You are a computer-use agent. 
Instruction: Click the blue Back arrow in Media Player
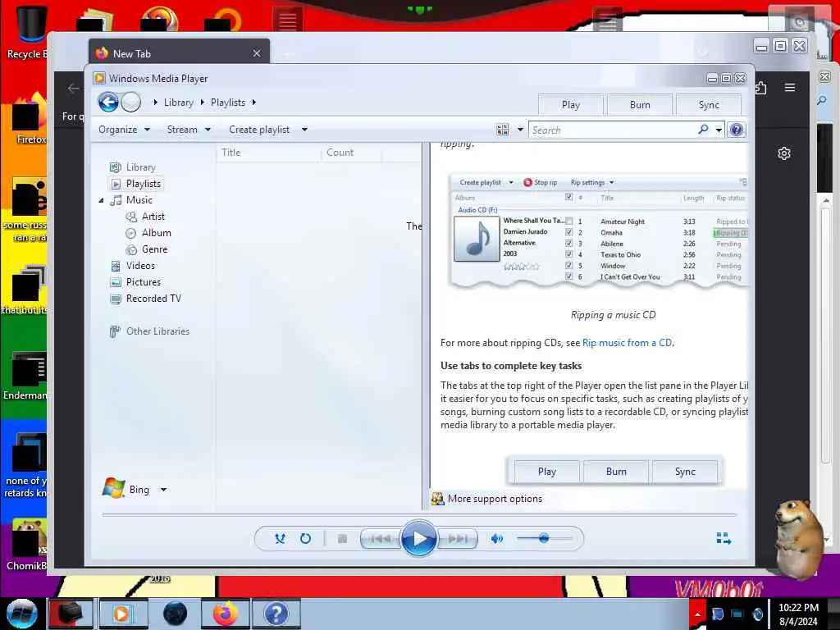pos(108,102)
